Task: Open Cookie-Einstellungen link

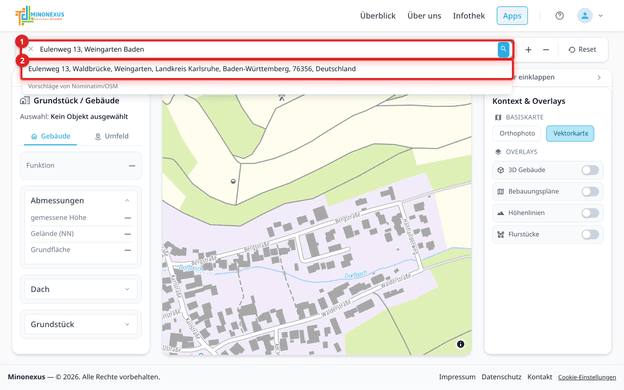Action: [587, 377]
